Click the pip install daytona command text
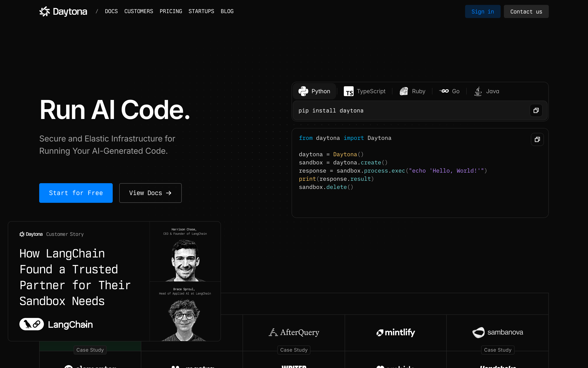The width and height of the screenshot is (588, 368). 331,110
